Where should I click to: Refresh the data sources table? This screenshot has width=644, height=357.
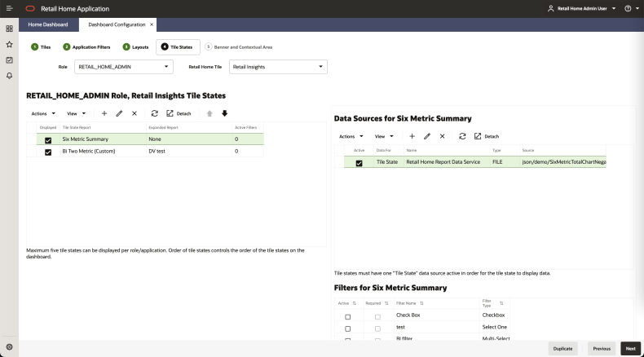(x=462, y=136)
